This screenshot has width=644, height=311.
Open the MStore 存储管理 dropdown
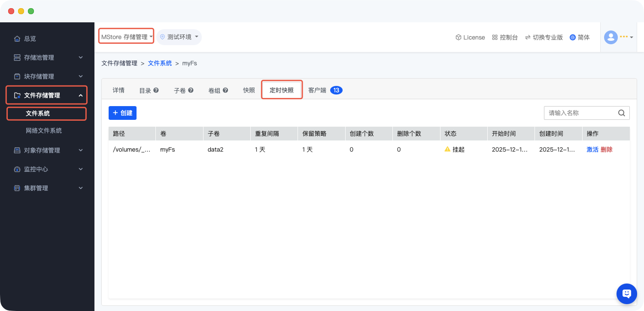pyautogui.click(x=127, y=37)
